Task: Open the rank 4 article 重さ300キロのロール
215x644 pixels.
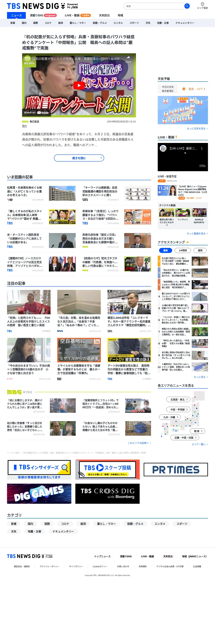Action: pyautogui.click(x=183, y=296)
